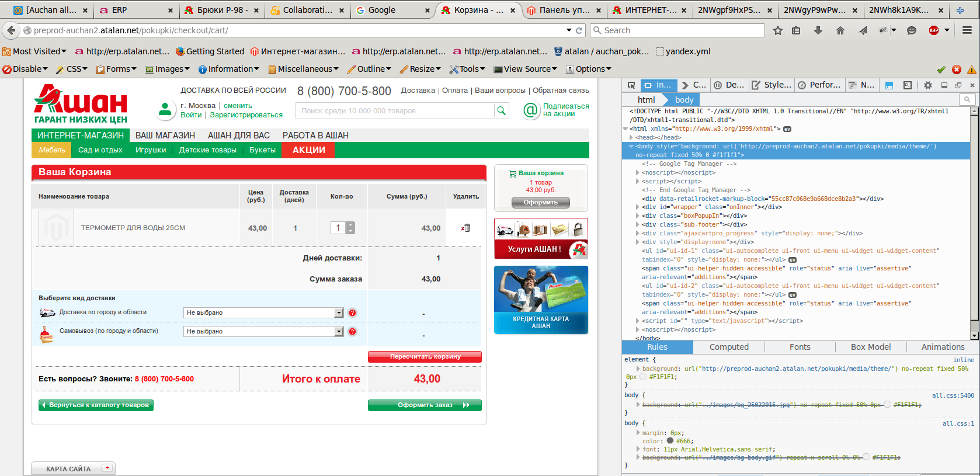Collapse the body node in markup view
Viewport: 980px width, 476px height.
click(631, 147)
